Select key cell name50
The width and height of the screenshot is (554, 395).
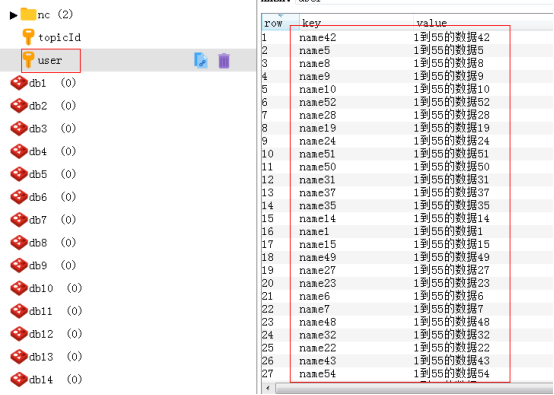318,167
